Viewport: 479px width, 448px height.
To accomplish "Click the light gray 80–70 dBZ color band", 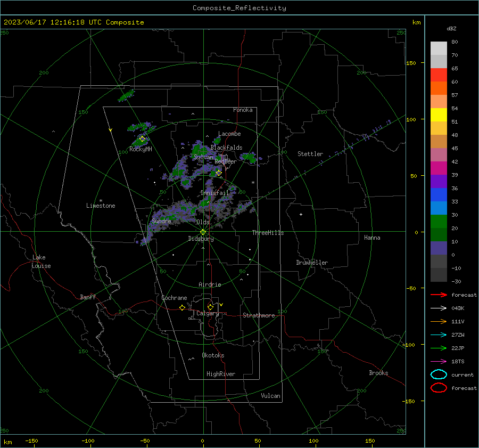I will tap(439, 48).
